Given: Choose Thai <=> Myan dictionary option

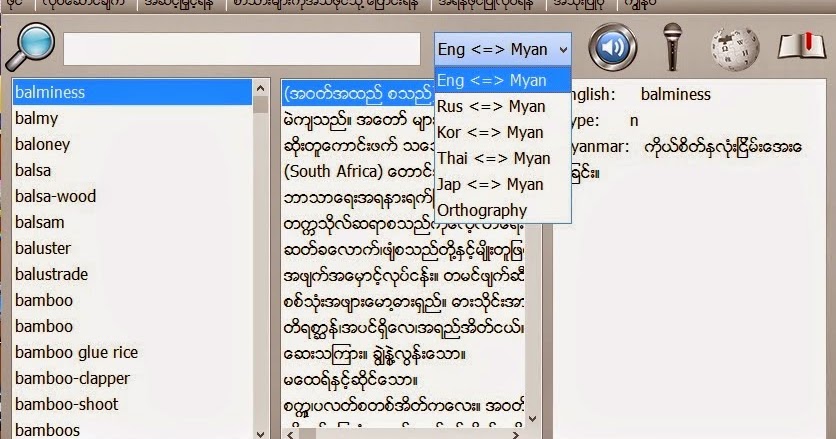Looking at the screenshot, I should pyautogui.click(x=503, y=158).
